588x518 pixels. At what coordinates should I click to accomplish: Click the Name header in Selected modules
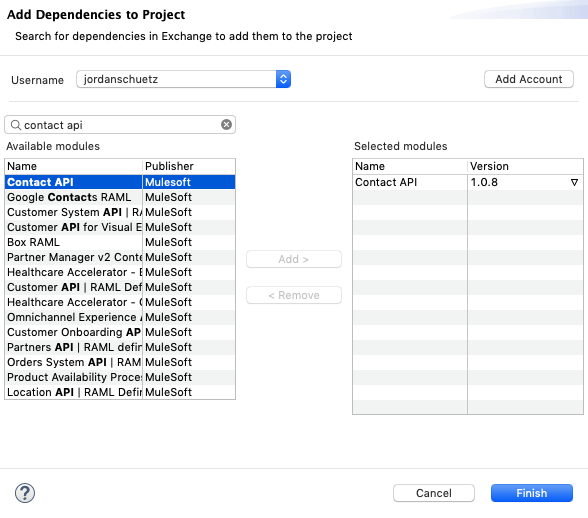click(410, 166)
